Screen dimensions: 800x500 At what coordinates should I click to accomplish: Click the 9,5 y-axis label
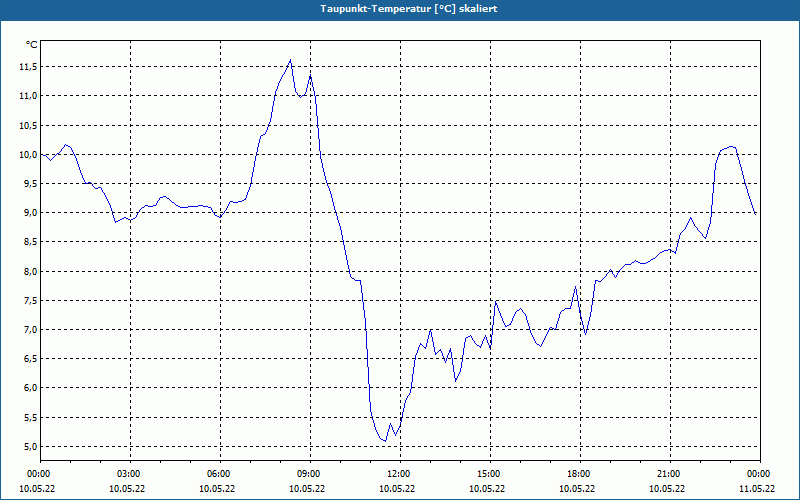pos(30,184)
